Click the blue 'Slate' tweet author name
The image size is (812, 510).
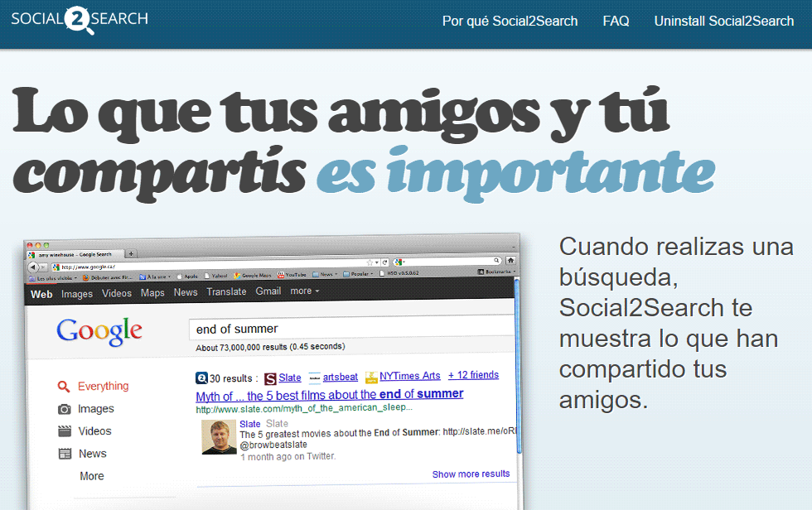point(249,424)
